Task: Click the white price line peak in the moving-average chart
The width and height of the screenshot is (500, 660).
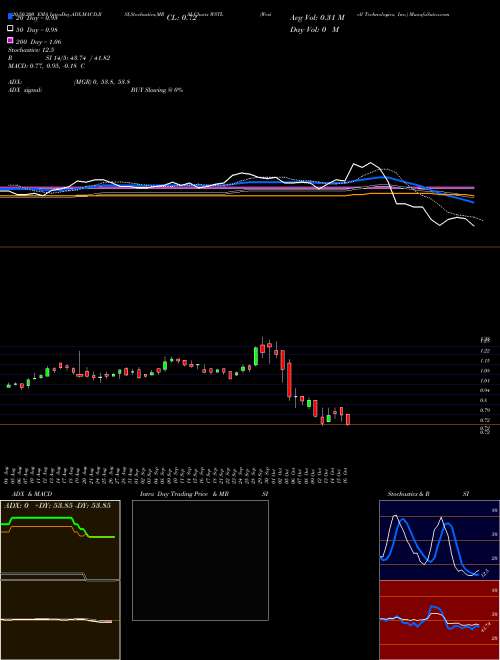Action: pos(370,163)
